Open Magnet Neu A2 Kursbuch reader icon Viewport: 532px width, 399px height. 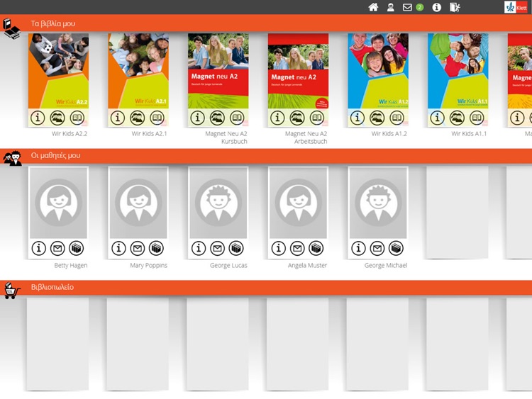pyautogui.click(x=237, y=118)
